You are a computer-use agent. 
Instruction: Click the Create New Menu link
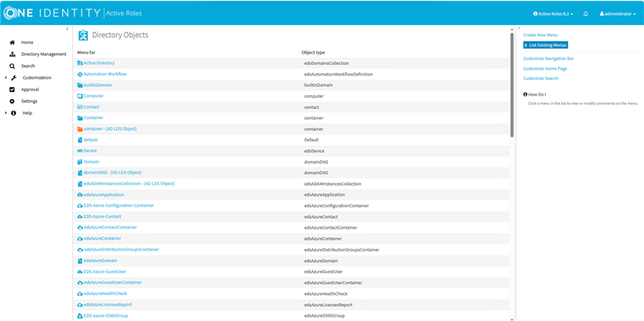540,35
